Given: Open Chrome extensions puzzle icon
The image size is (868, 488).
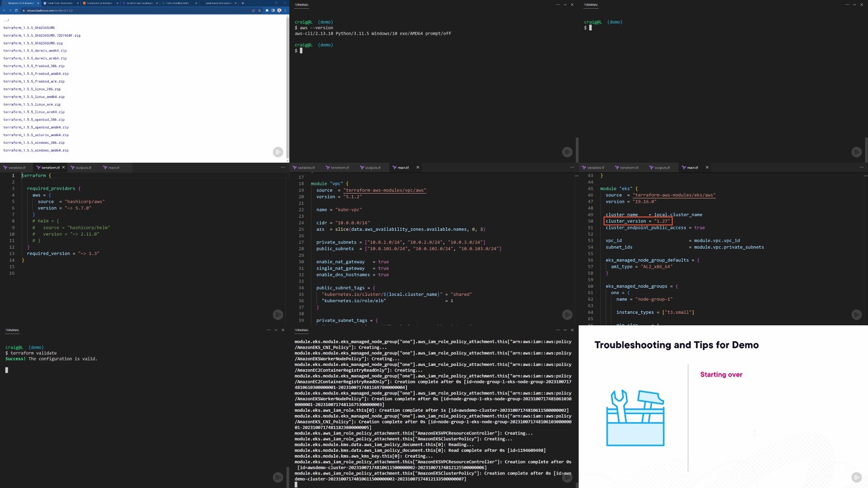Looking at the screenshot, I should coord(267,10).
